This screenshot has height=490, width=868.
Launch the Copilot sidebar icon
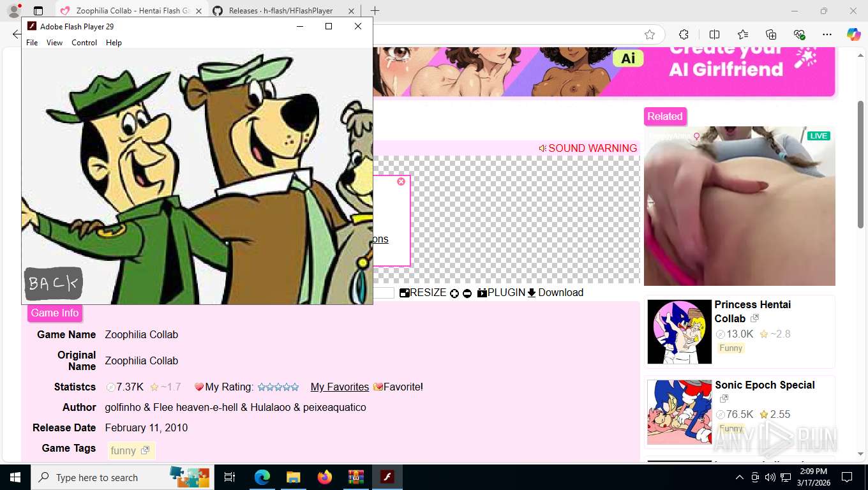coord(854,34)
